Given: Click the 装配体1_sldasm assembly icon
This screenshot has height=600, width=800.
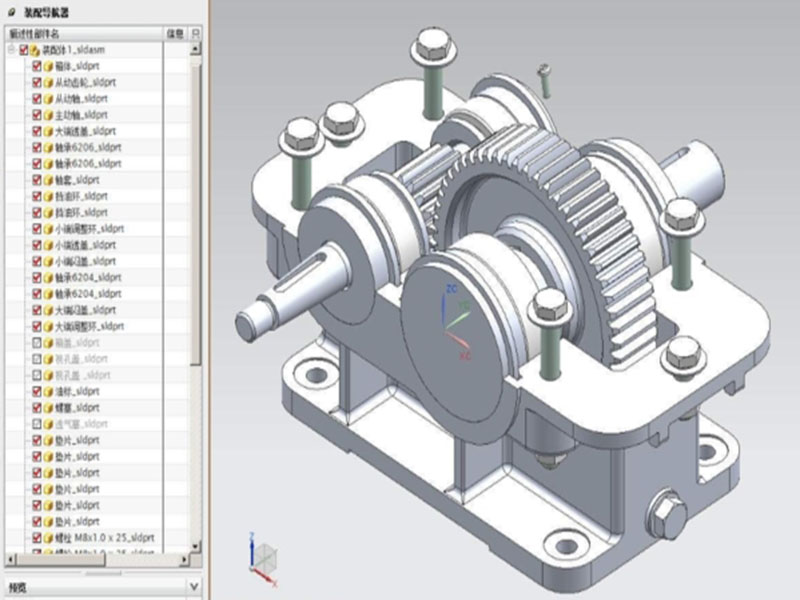Looking at the screenshot, I should pyautogui.click(x=35, y=49).
